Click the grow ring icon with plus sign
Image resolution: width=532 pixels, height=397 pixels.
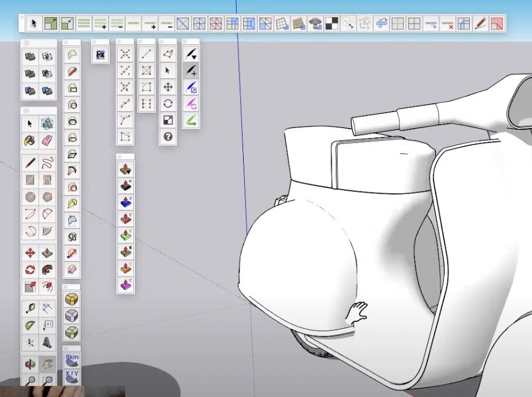(100, 23)
